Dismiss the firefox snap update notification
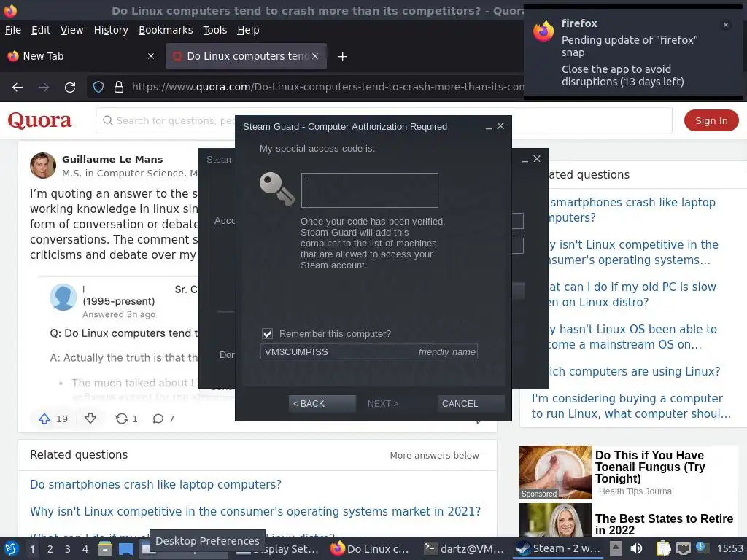This screenshot has width=747, height=560. click(x=726, y=25)
